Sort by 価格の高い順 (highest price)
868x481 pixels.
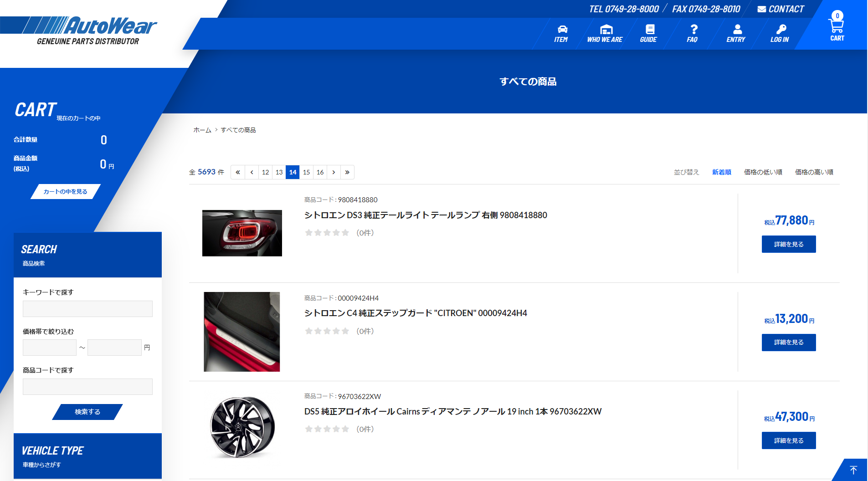[814, 172]
